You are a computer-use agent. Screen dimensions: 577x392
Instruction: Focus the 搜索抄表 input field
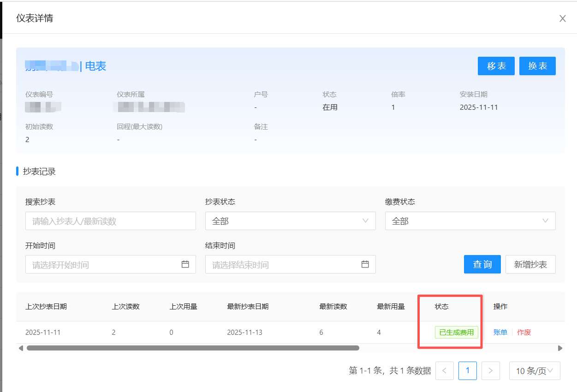[111, 221]
